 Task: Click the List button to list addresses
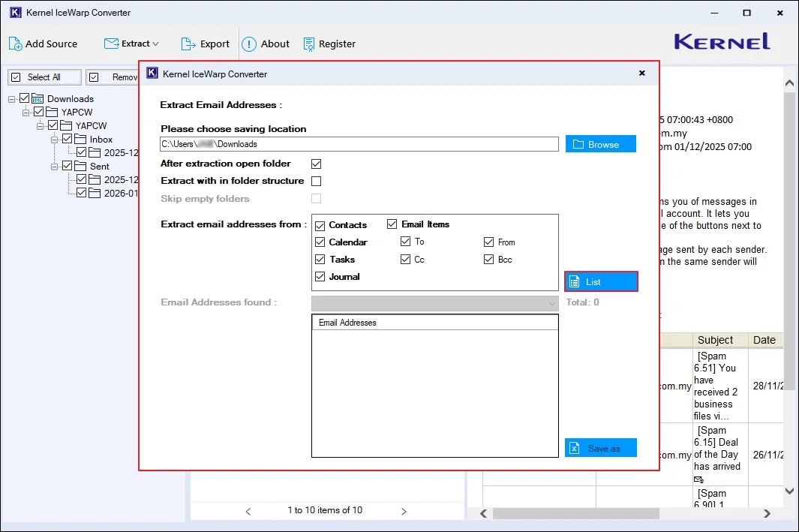click(x=600, y=281)
